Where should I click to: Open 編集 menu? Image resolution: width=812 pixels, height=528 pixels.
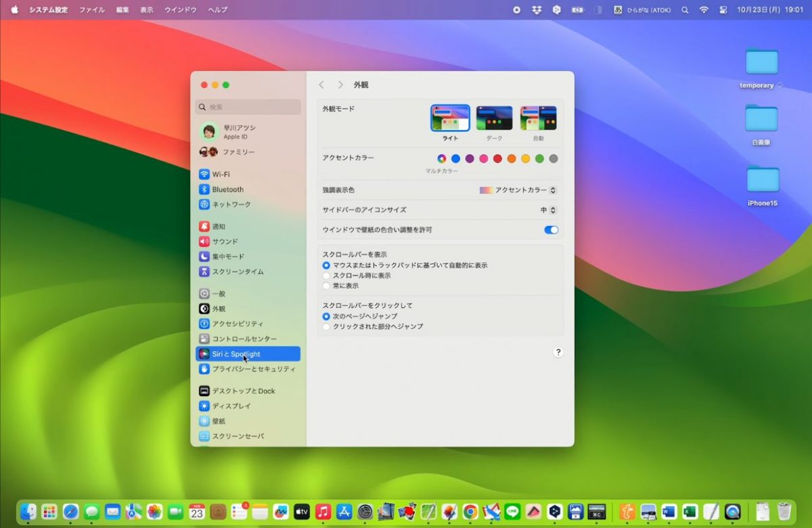pyautogui.click(x=122, y=10)
